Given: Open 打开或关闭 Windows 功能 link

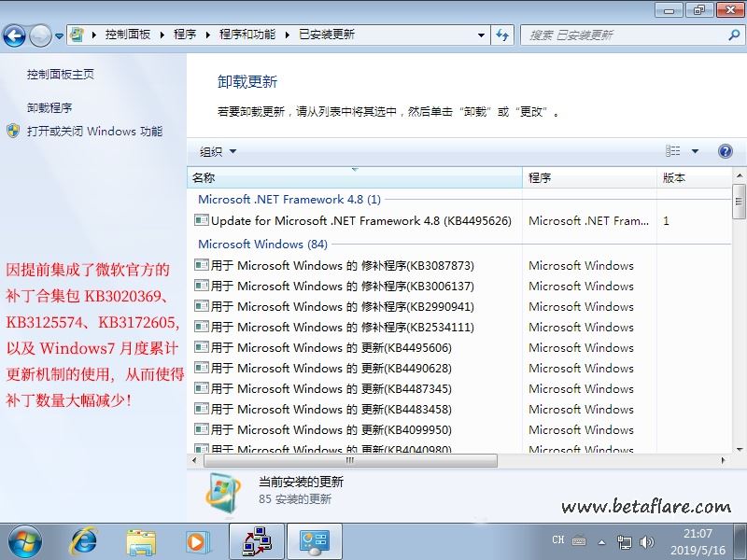Looking at the screenshot, I should tap(94, 132).
